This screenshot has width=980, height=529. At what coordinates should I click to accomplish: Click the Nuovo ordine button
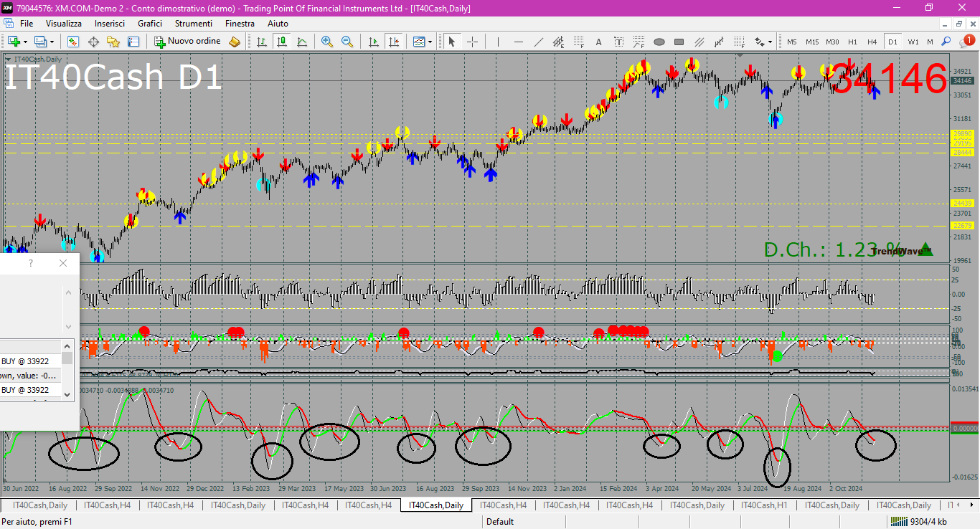coord(187,42)
